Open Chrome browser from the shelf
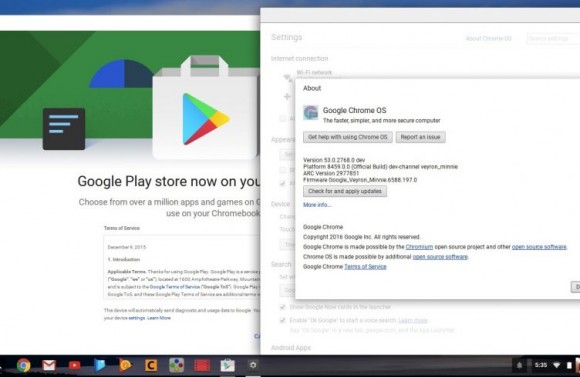 24,365
